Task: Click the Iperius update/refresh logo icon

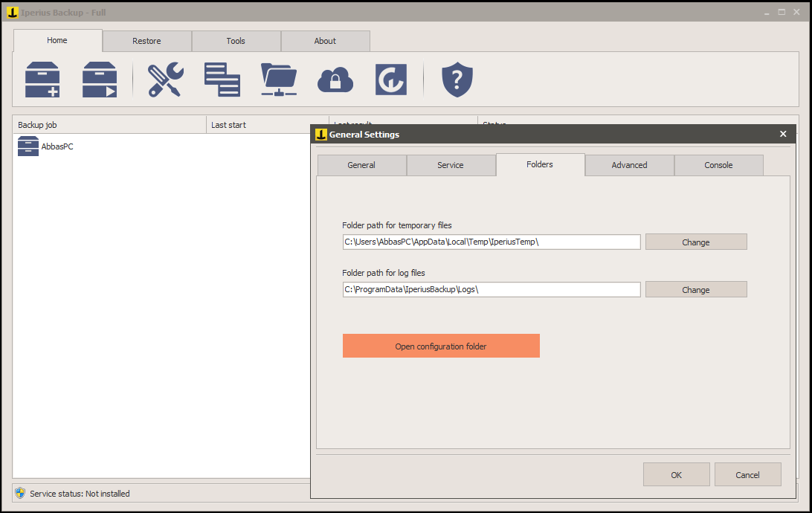Action: 391,80
